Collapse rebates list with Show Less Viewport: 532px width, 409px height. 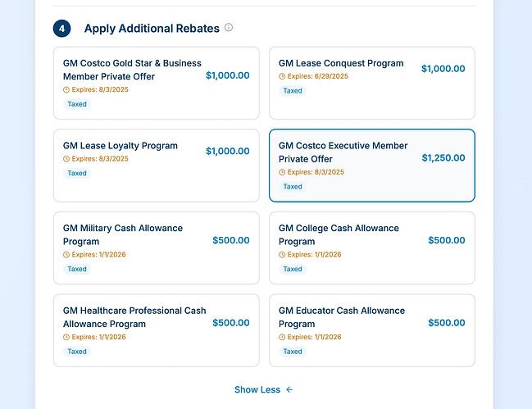click(x=263, y=389)
